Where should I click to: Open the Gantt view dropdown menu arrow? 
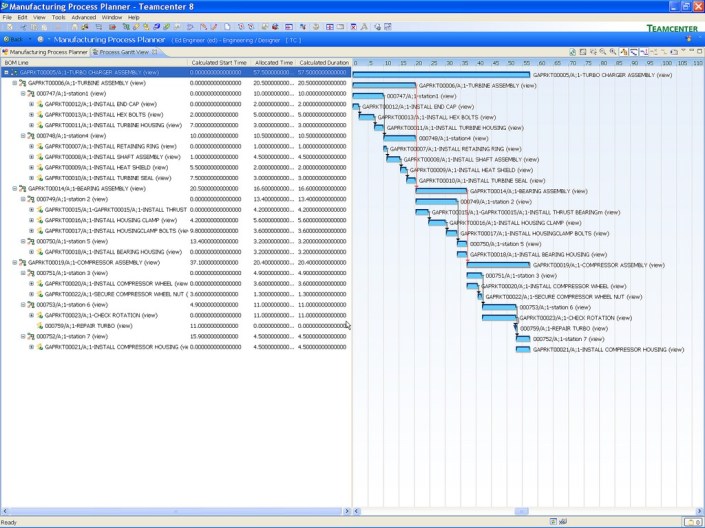click(683, 52)
